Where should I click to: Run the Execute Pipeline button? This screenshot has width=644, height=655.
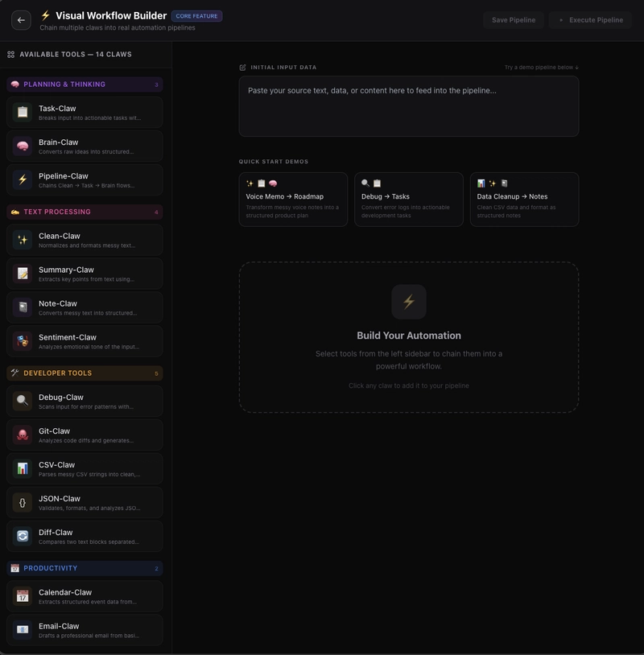click(x=591, y=20)
